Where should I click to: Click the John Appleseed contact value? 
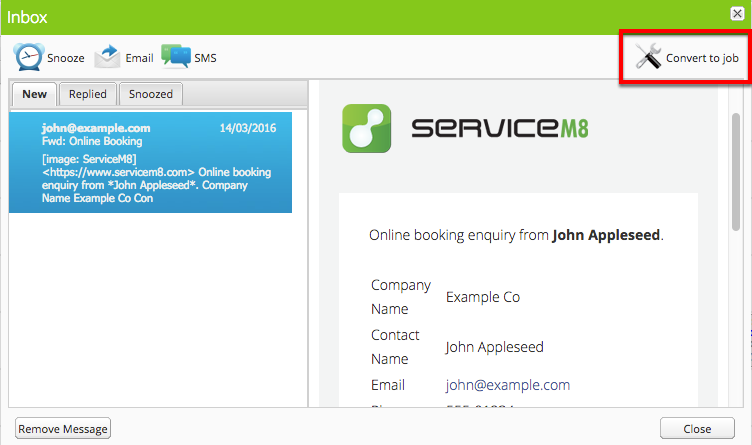point(494,347)
